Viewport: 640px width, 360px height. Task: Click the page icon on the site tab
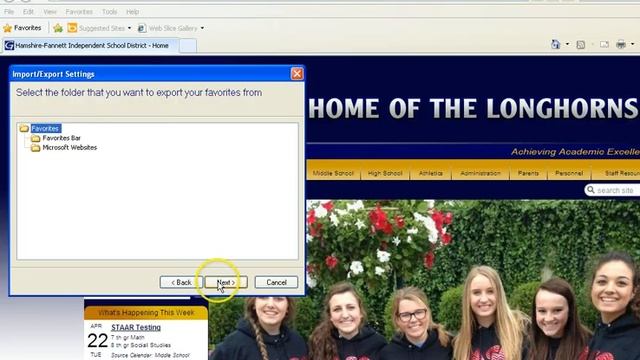click(x=9, y=45)
